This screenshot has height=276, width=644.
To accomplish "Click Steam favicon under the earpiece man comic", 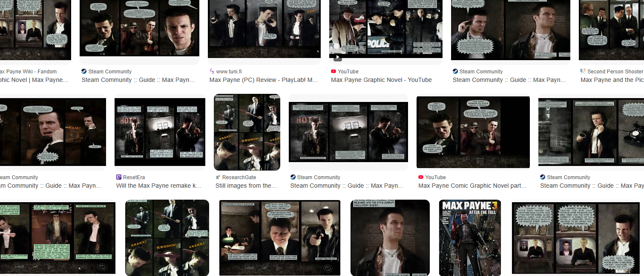I will pyautogui.click(x=455, y=72).
